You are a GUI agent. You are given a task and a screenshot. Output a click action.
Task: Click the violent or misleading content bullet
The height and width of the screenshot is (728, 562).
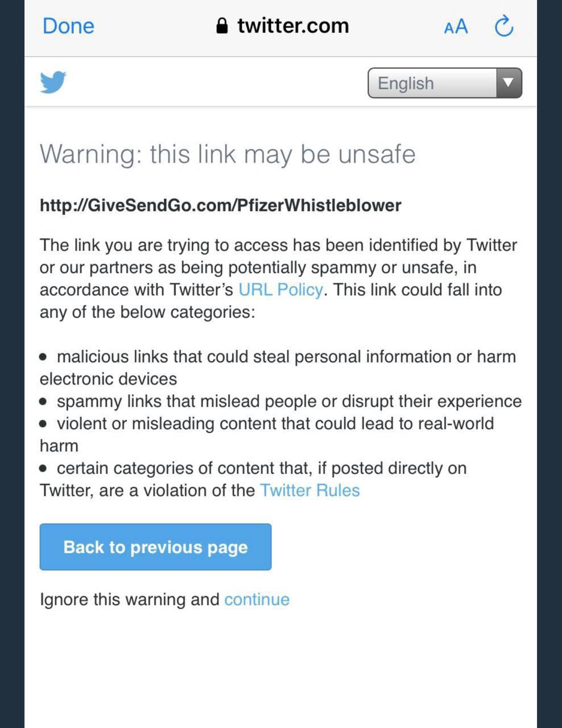[x=267, y=435]
